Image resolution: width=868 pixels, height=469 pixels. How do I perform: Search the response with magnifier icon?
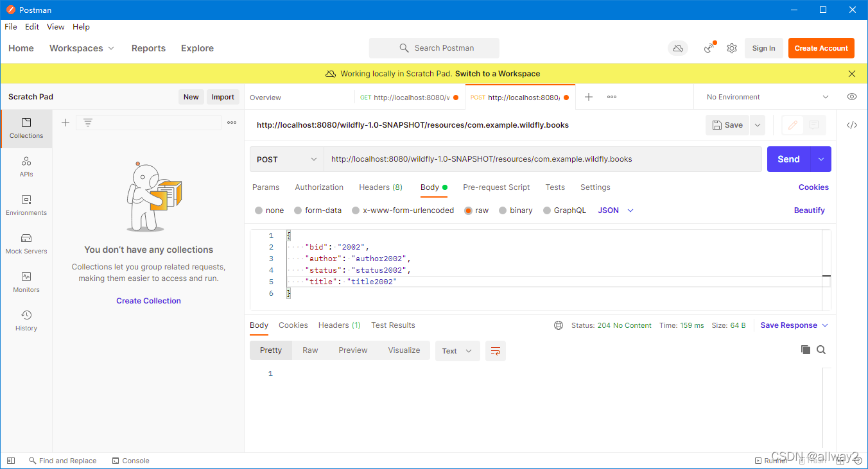(x=821, y=350)
